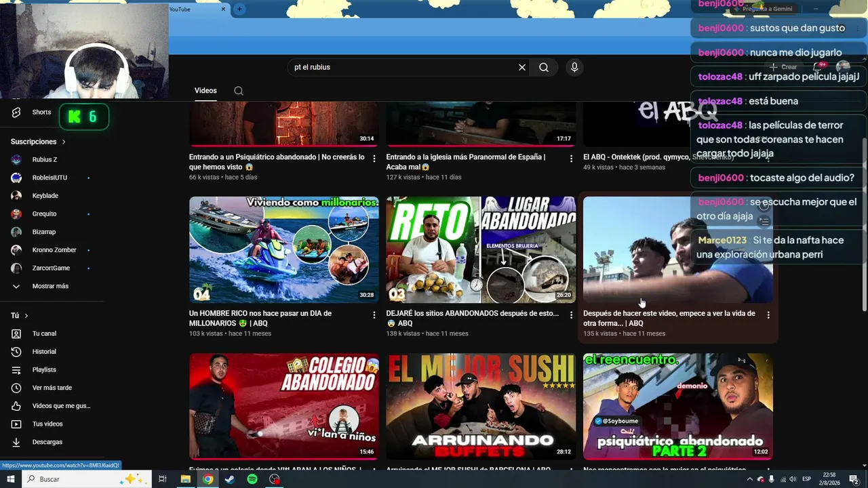The width and height of the screenshot is (868, 488).
Task: Play the psiquiátrico abandonado Parte 2 thumbnail
Action: 678,406
